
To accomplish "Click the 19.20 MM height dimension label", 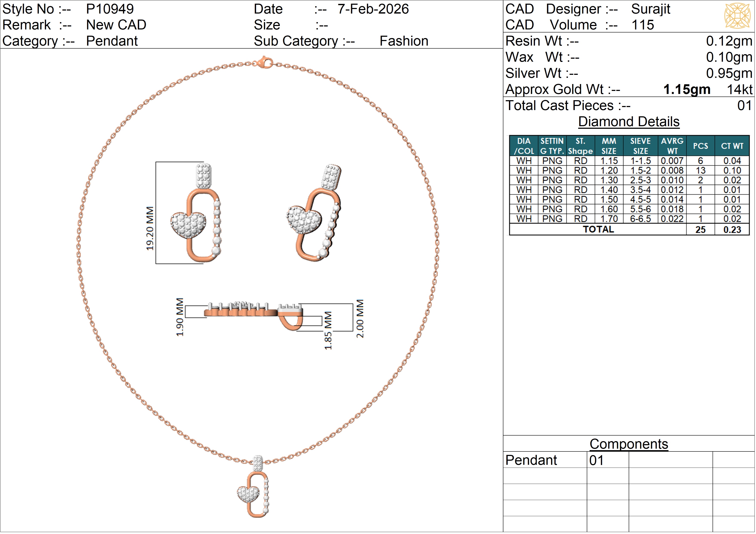I will point(150,228).
